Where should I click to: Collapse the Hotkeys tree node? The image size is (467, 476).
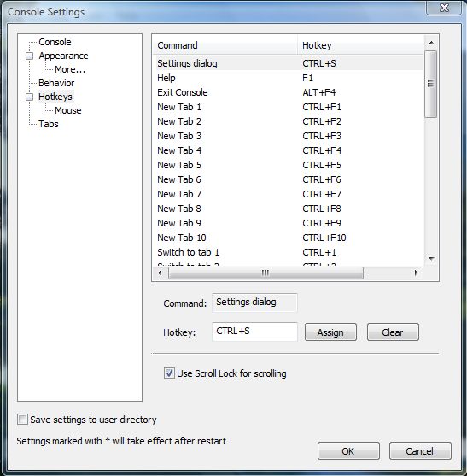tap(29, 97)
